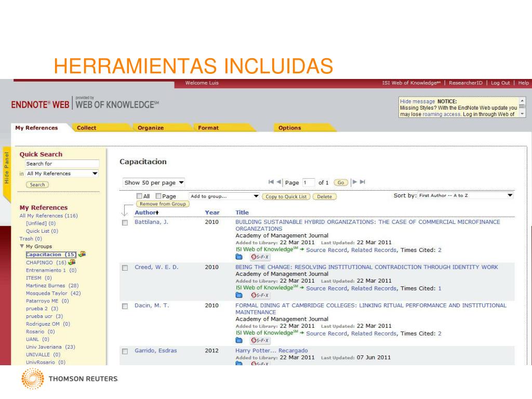
Task: Click the page number field
Action: tap(309, 182)
